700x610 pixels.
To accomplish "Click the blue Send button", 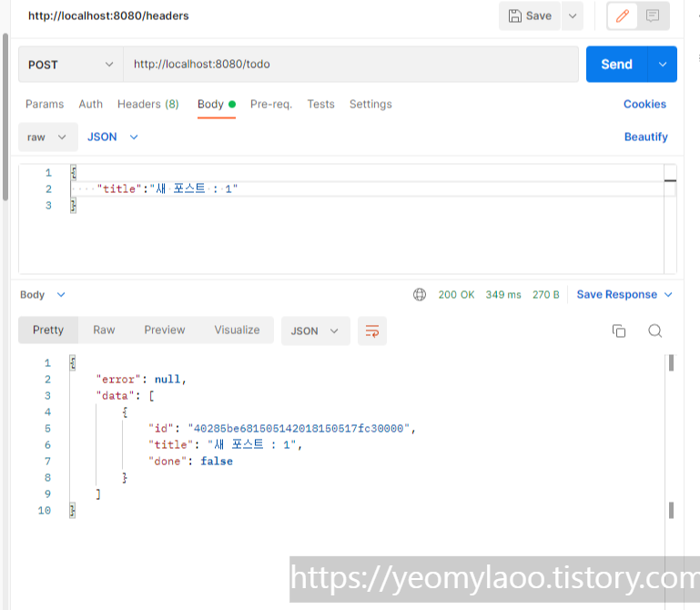I will [616, 65].
